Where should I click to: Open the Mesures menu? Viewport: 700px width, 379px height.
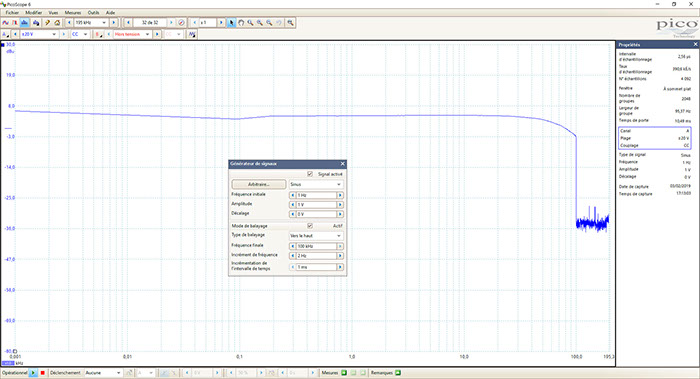coord(73,12)
